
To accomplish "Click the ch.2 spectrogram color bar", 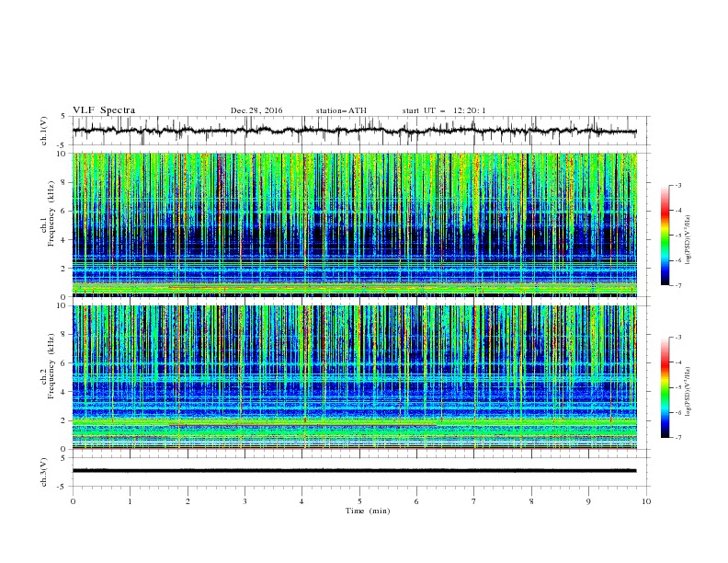I will [x=665, y=387].
